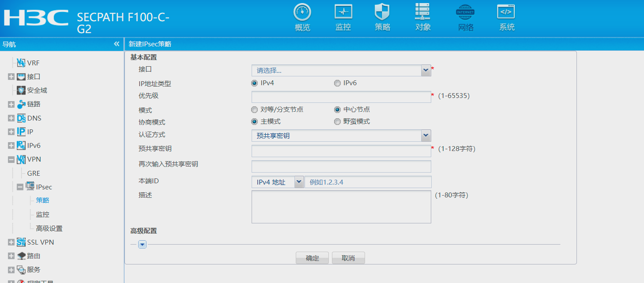
Task: Collapse the IPsec tree node
Action: [20, 187]
